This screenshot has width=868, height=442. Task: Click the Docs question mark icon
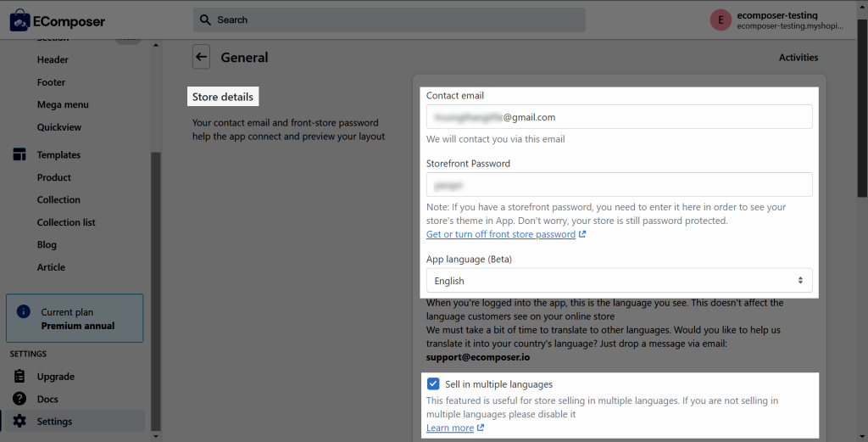(19, 399)
